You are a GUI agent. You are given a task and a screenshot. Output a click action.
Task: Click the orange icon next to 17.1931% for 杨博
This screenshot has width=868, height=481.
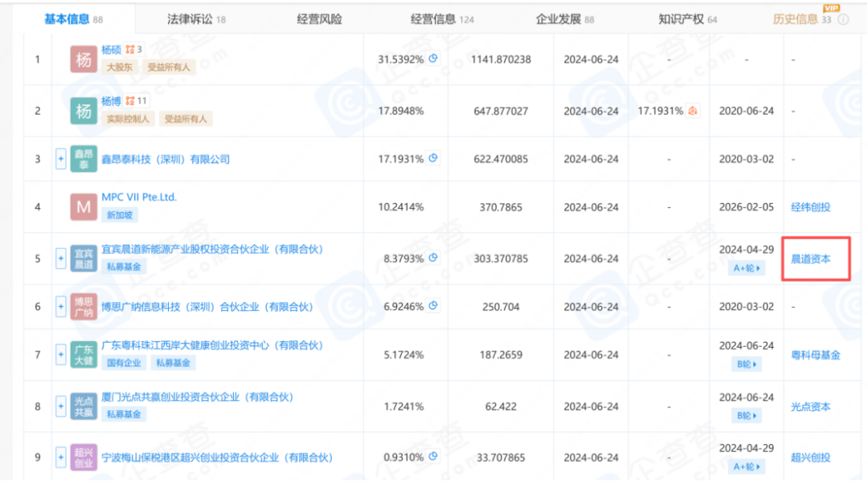click(x=693, y=111)
